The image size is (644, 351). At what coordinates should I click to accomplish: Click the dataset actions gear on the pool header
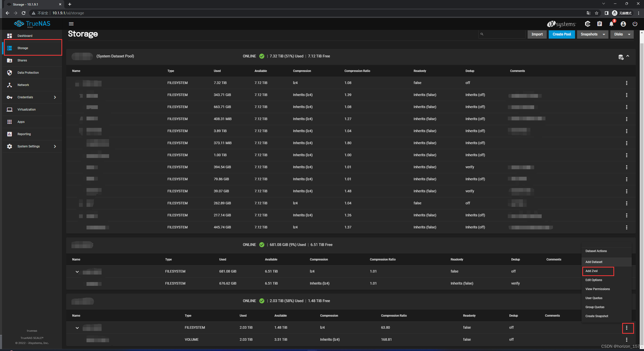[621, 57]
